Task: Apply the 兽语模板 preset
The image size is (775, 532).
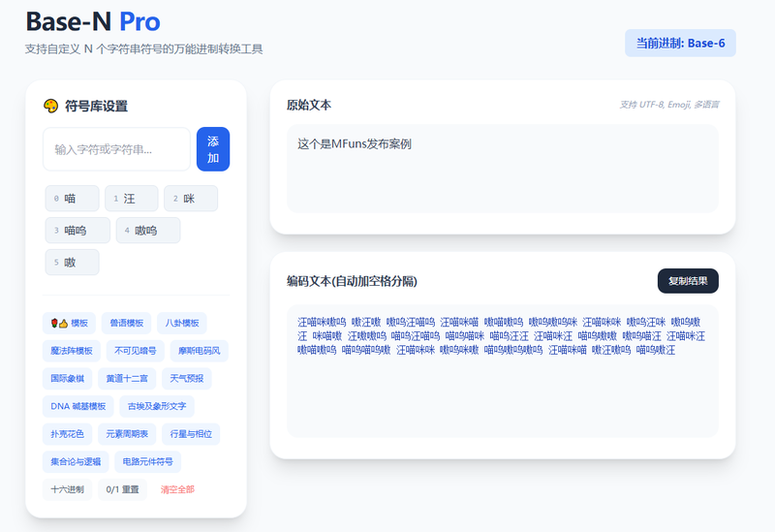Action: (x=127, y=324)
